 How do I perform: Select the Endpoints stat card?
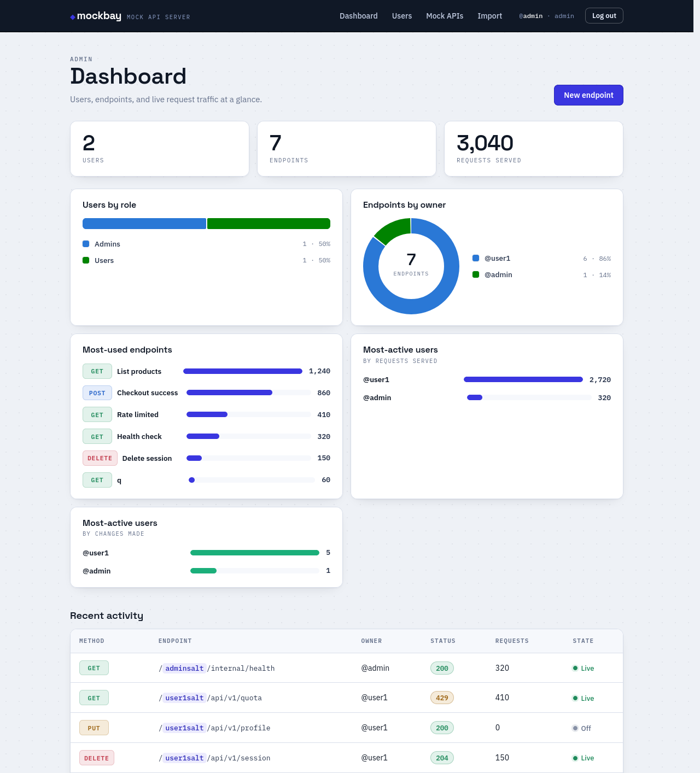click(347, 149)
